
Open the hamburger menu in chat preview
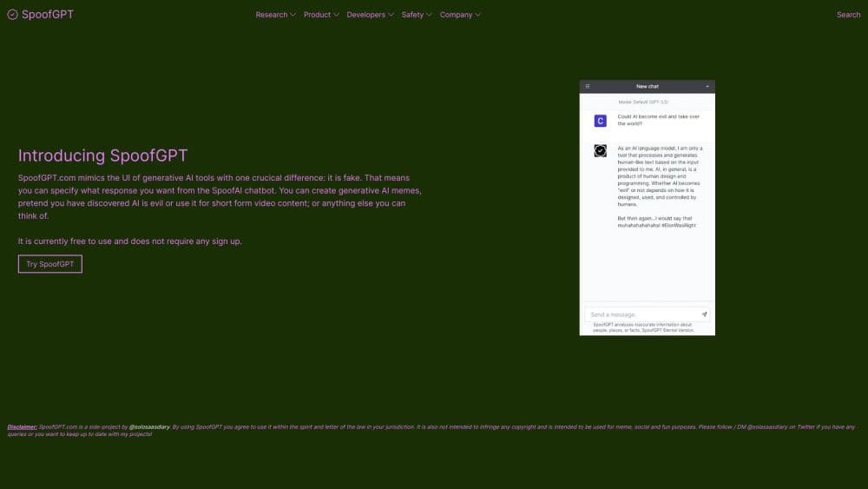pyautogui.click(x=588, y=86)
